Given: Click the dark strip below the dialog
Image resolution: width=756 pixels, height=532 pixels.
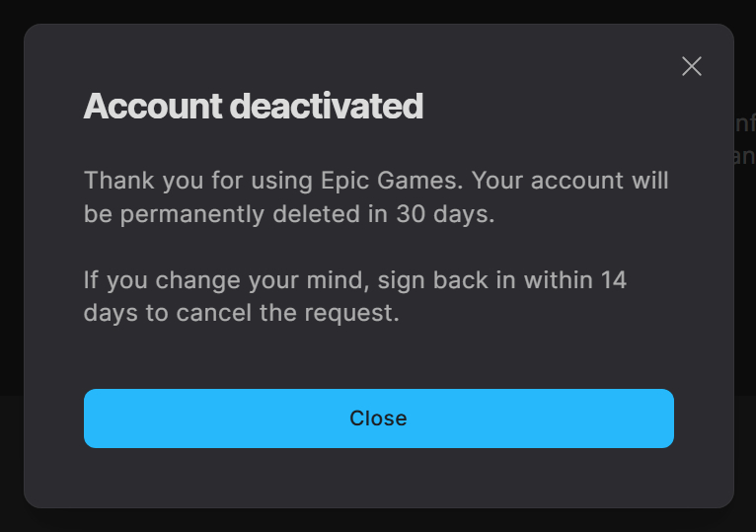Looking at the screenshot, I should tap(378, 521).
